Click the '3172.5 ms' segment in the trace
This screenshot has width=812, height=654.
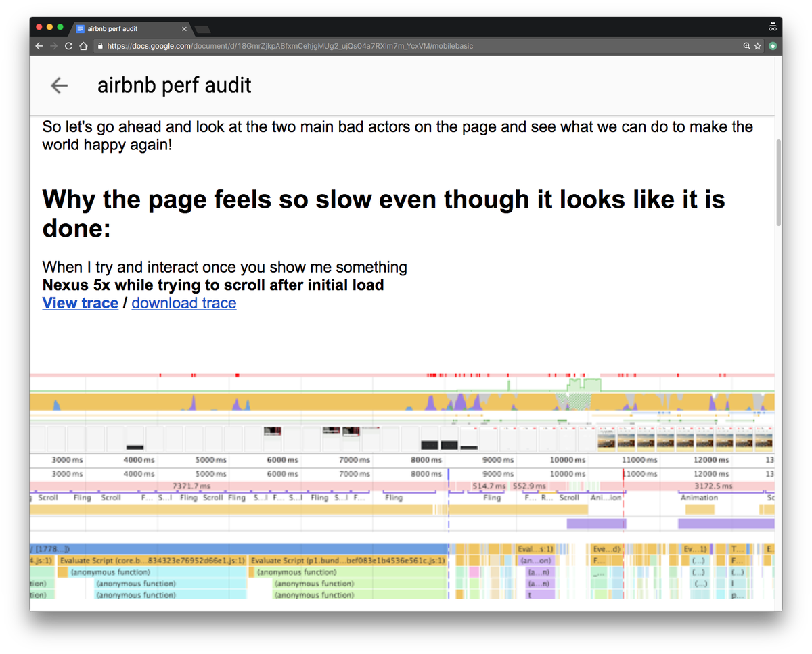713,486
